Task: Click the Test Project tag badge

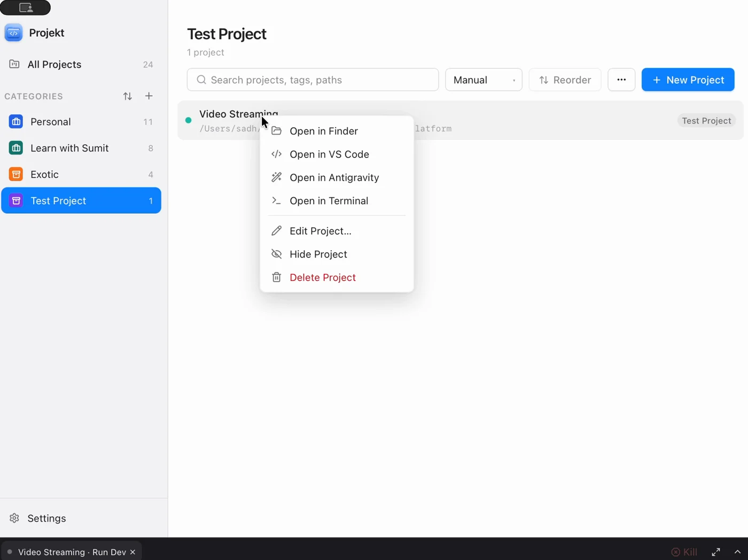Action: pos(706,121)
